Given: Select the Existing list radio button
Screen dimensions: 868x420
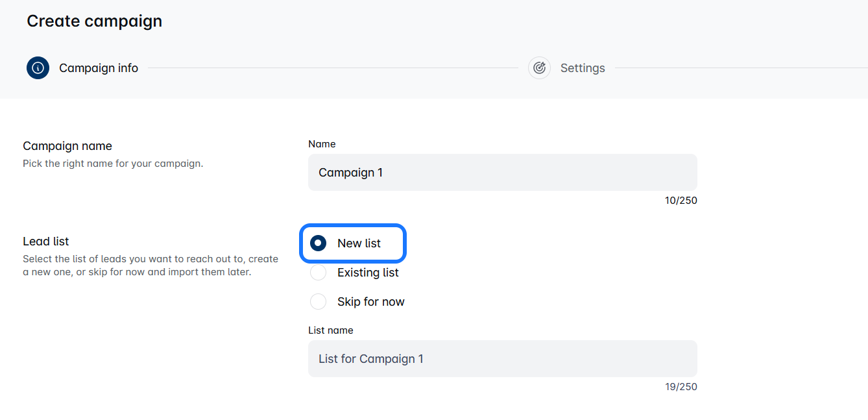Looking at the screenshot, I should point(318,273).
